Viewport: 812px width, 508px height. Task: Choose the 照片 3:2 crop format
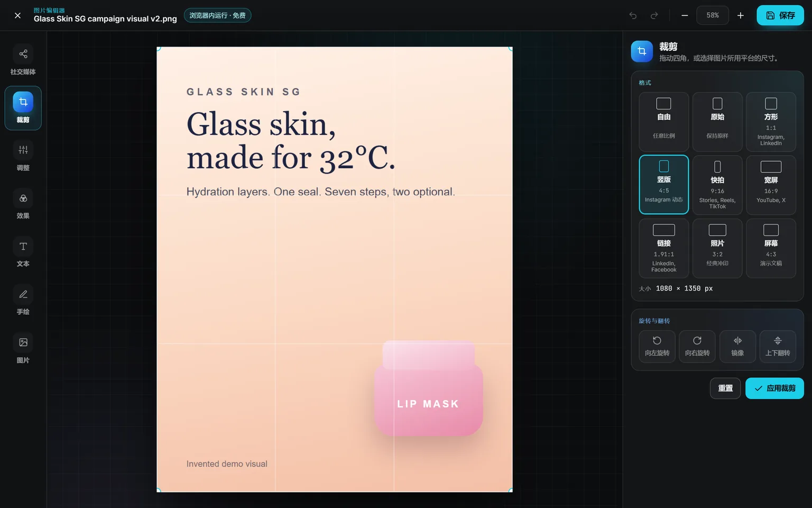717,248
